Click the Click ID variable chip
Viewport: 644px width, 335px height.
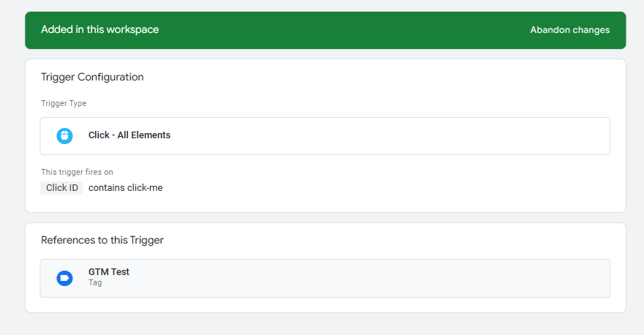[x=61, y=188]
